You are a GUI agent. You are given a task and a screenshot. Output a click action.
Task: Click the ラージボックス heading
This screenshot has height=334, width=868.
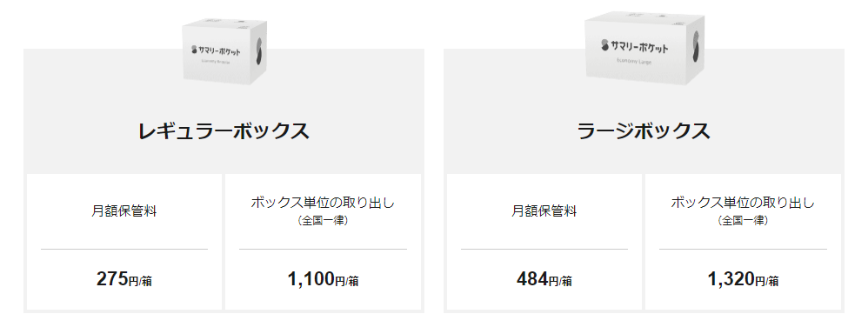click(x=644, y=131)
